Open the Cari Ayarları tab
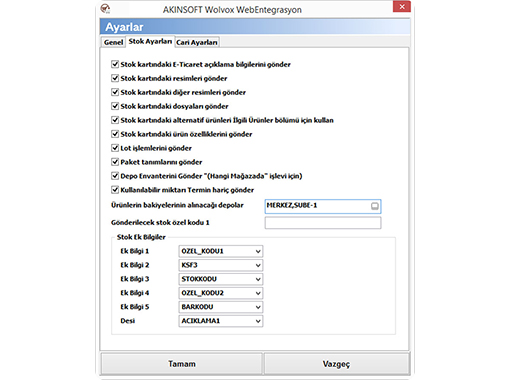The image size is (510, 380). click(x=197, y=42)
